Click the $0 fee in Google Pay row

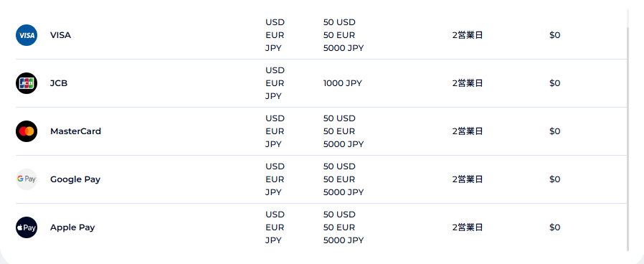pos(554,179)
